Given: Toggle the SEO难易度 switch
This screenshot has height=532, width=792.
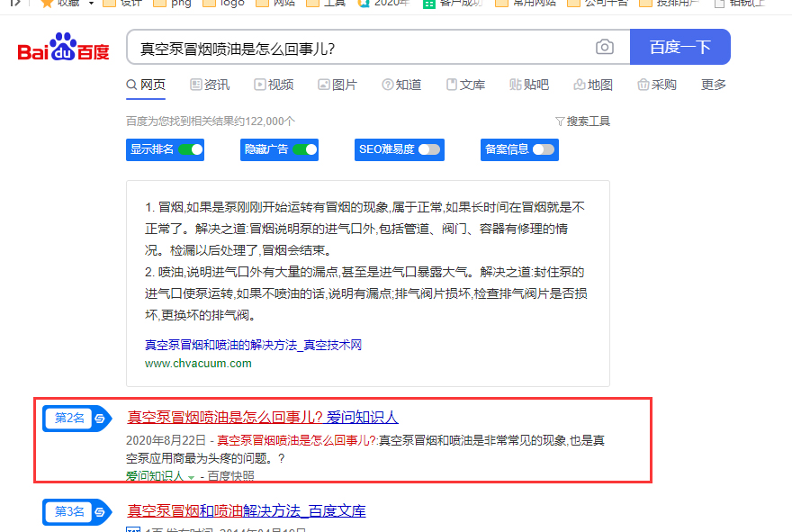Looking at the screenshot, I should click(x=430, y=149).
